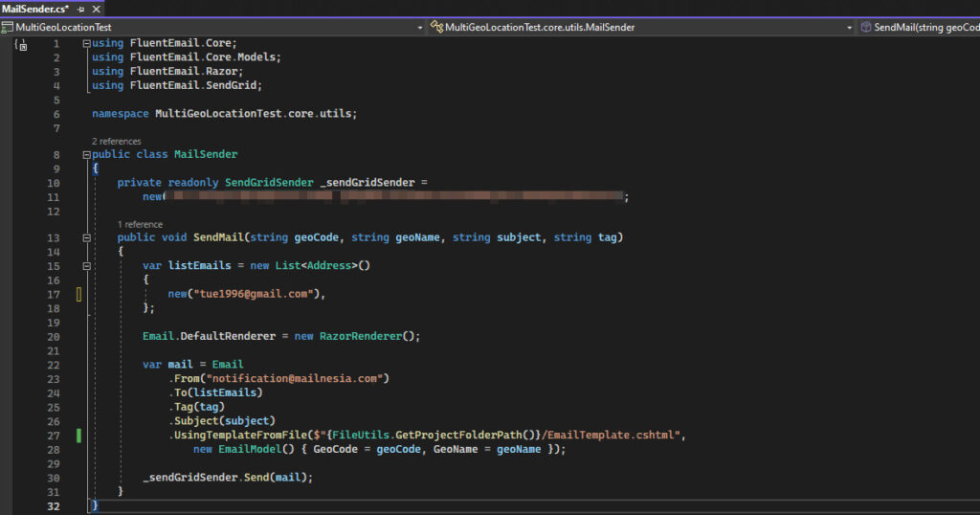Viewport: 980px width, 515px height.
Task: Collapse the using directives block
Action: (87, 44)
